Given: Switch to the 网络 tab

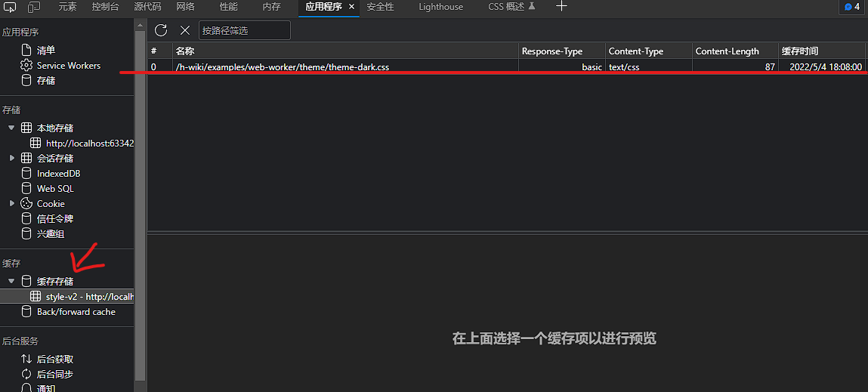Looking at the screenshot, I should point(185,8).
